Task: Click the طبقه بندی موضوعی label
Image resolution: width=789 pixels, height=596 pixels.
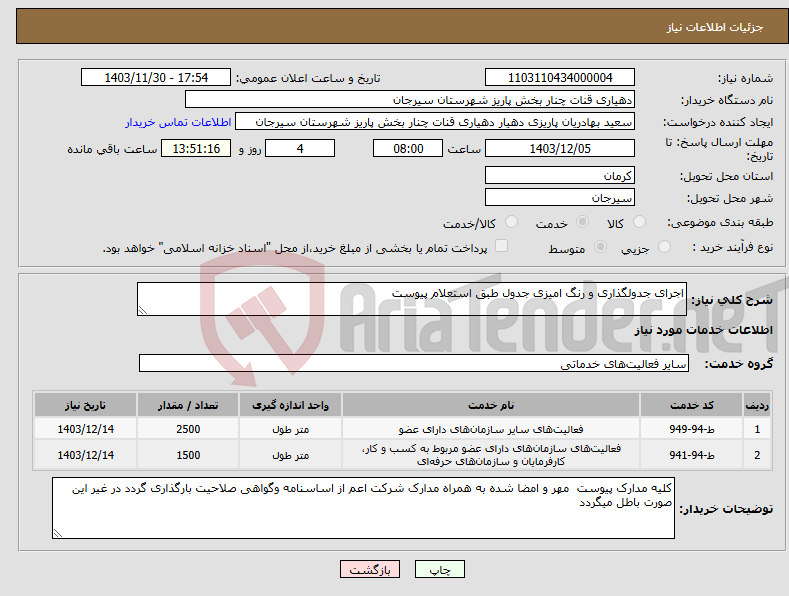Action: point(720,222)
